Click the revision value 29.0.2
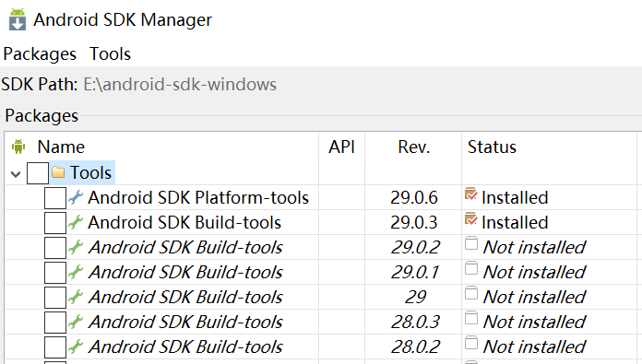The width and height of the screenshot is (642, 364). 415,248
